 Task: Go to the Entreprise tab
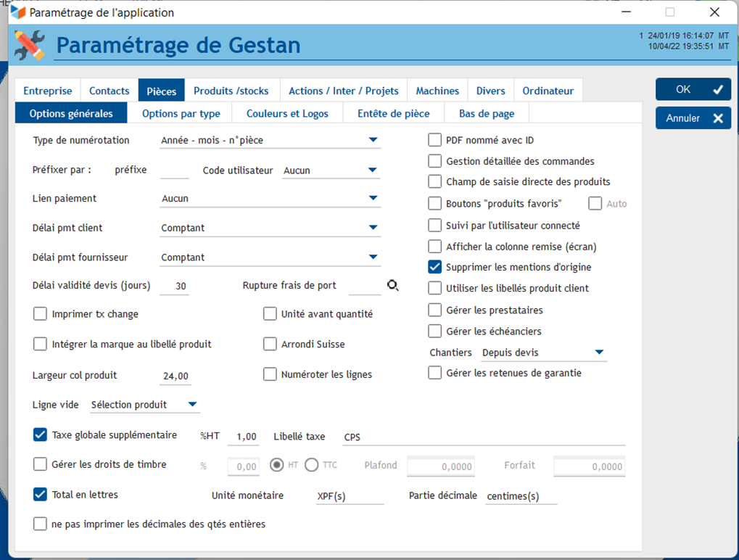(48, 91)
